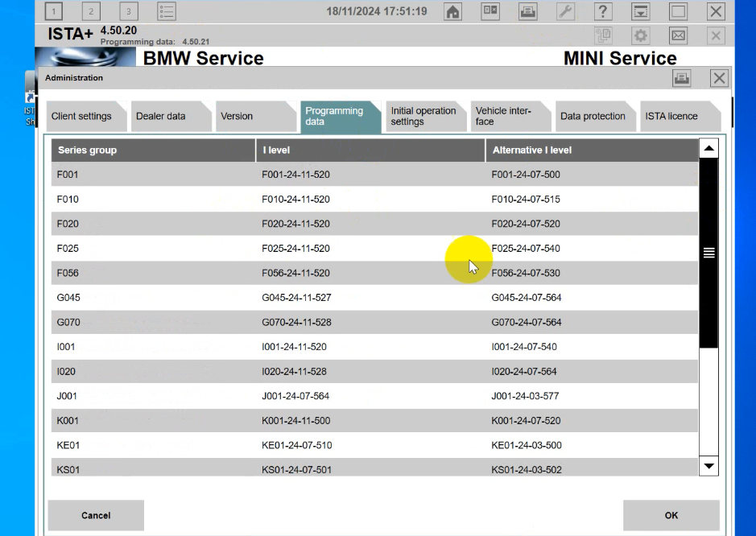
Task: Print the Administration dialog
Action: [x=682, y=78]
